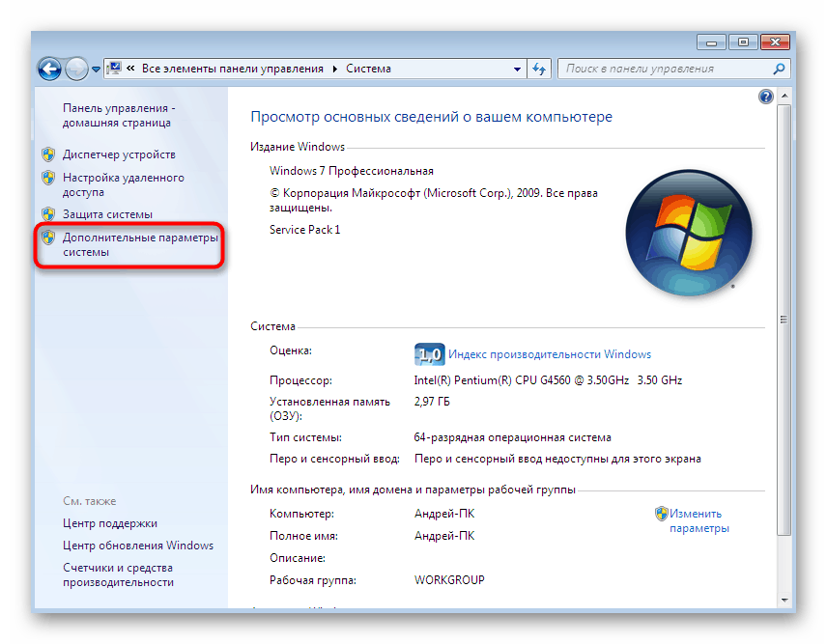The height and width of the screenshot is (644, 827).
Task: Click 'Windows 7 Профессиональная' text
Action: (352, 171)
